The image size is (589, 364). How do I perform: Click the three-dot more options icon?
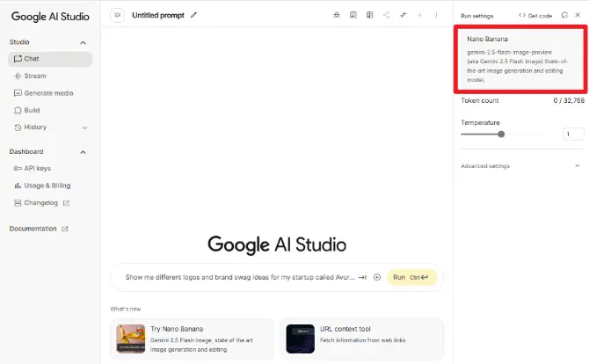(x=436, y=15)
